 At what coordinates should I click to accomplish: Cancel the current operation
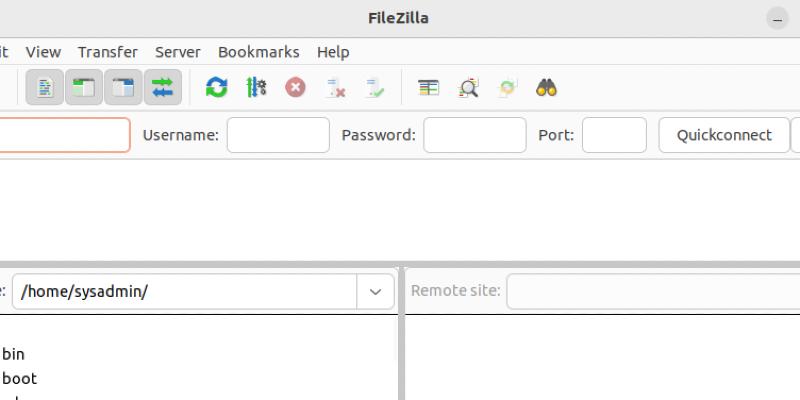tap(295, 88)
